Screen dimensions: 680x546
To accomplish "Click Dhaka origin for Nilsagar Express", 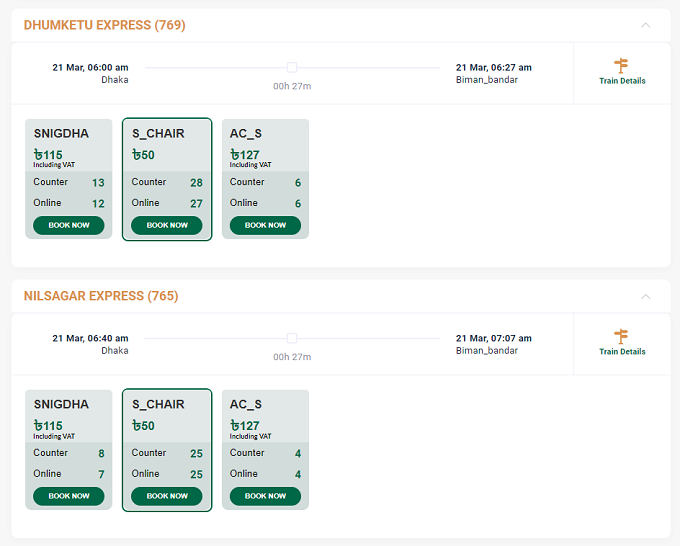I will 114,350.
